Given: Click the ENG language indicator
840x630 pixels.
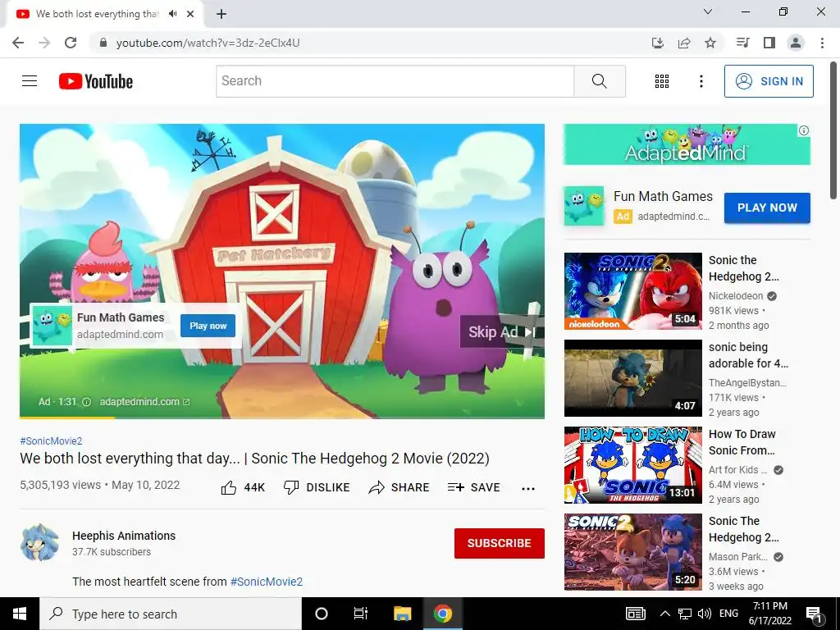Looking at the screenshot, I should coord(728,614).
